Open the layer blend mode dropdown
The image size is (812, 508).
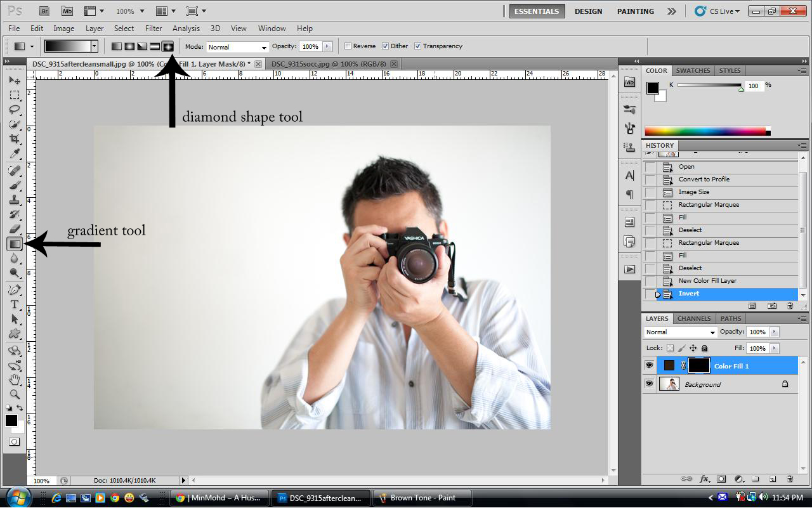680,332
